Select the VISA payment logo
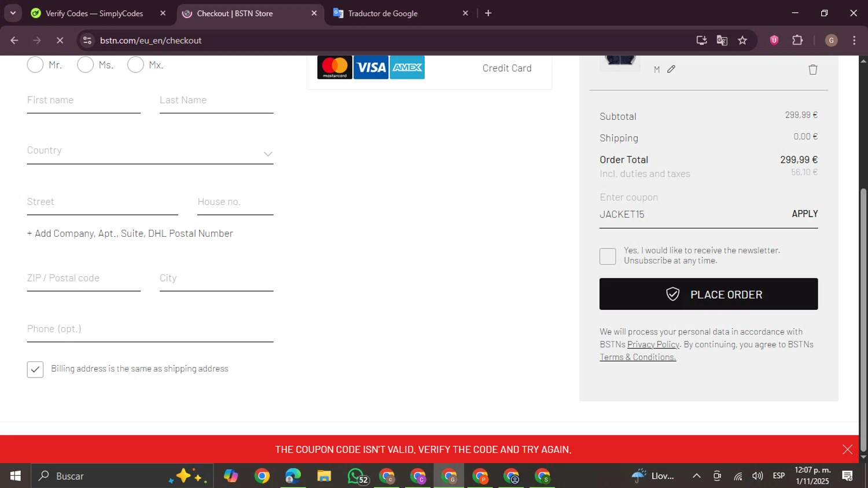 point(371,67)
